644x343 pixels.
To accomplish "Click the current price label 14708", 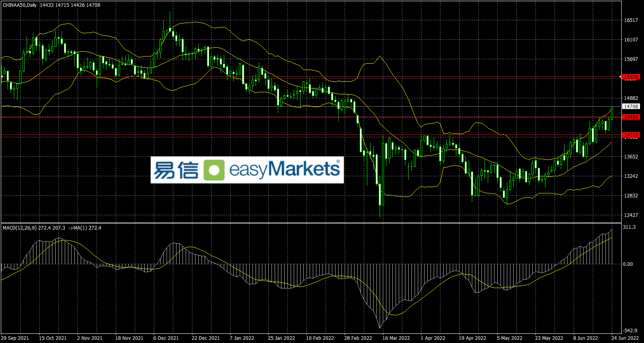I will (631, 107).
